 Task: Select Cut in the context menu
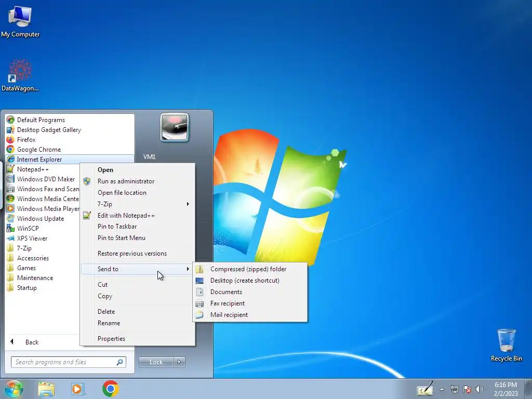click(137, 284)
